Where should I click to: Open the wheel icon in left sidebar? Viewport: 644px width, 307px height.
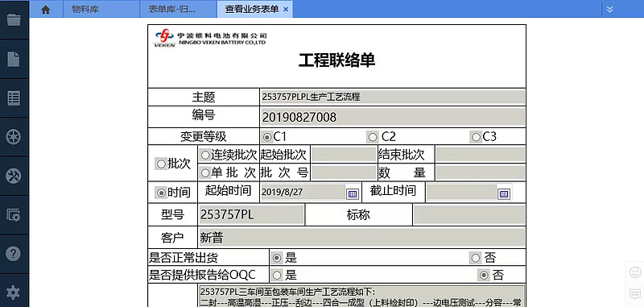pyautogui.click(x=14, y=137)
